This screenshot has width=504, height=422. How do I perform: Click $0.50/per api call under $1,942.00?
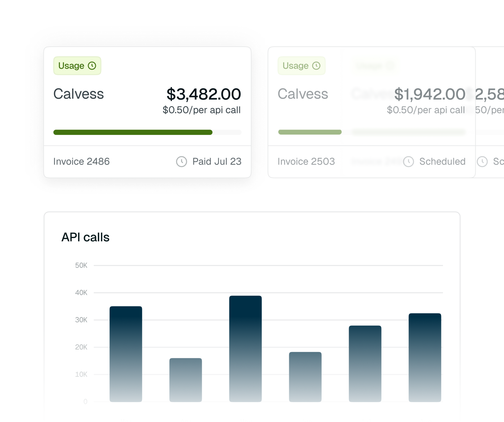(x=426, y=110)
